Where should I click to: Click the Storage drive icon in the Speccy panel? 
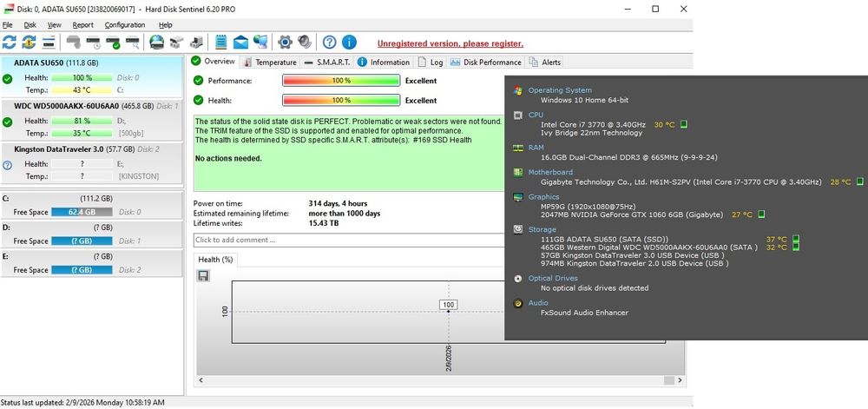pyautogui.click(x=518, y=229)
